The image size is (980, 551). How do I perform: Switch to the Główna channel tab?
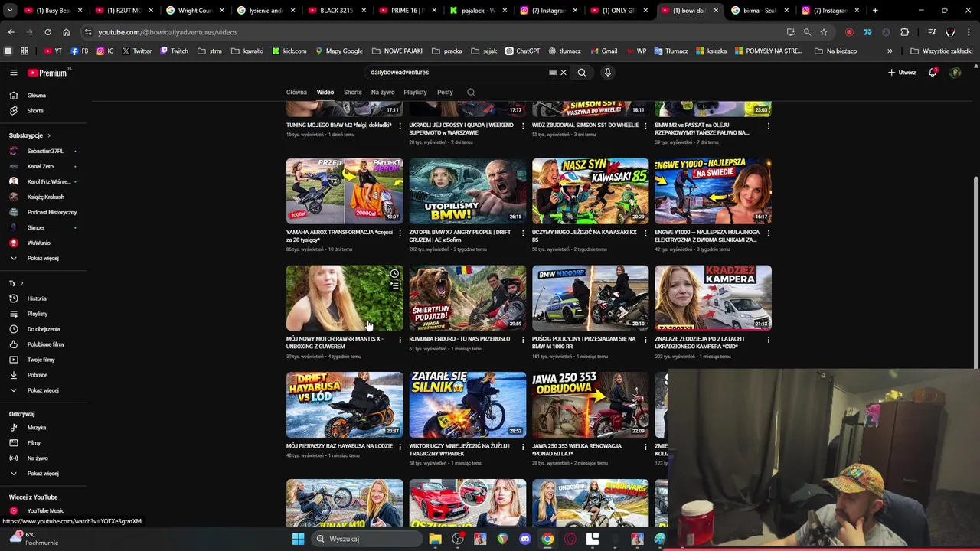click(x=296, y=92)
